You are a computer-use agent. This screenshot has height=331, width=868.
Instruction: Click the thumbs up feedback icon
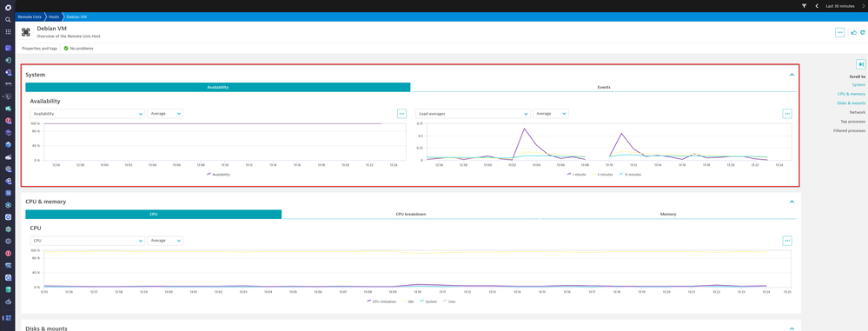click(x=853, y=33)
